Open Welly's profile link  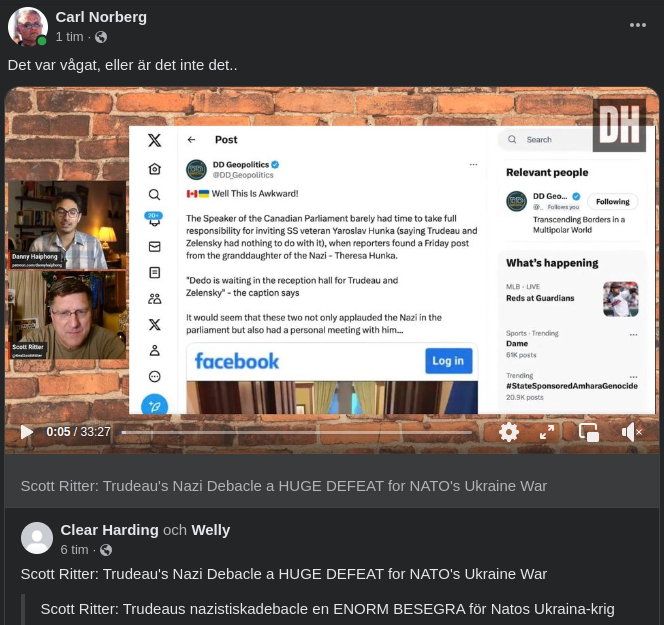[x=210, y=529]
